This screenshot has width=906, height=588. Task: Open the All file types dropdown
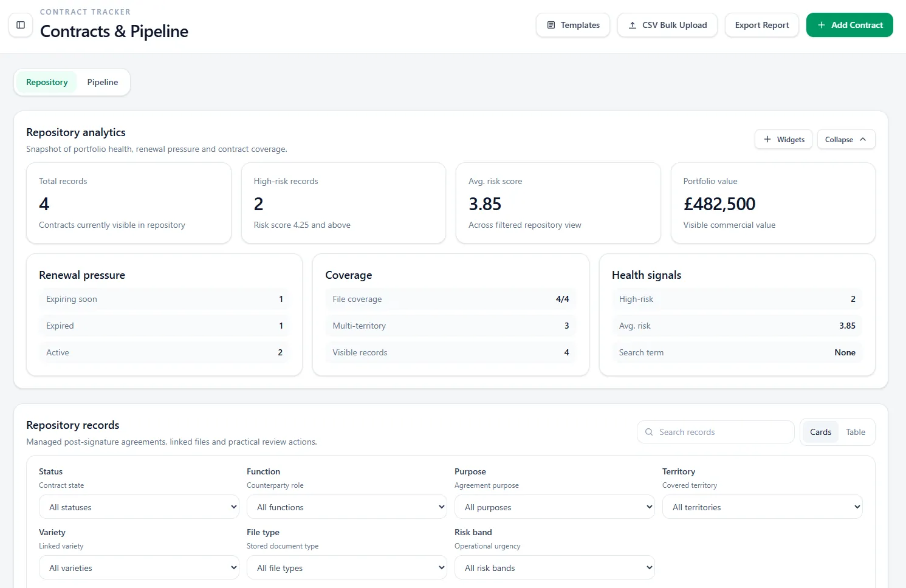(347, 567)
